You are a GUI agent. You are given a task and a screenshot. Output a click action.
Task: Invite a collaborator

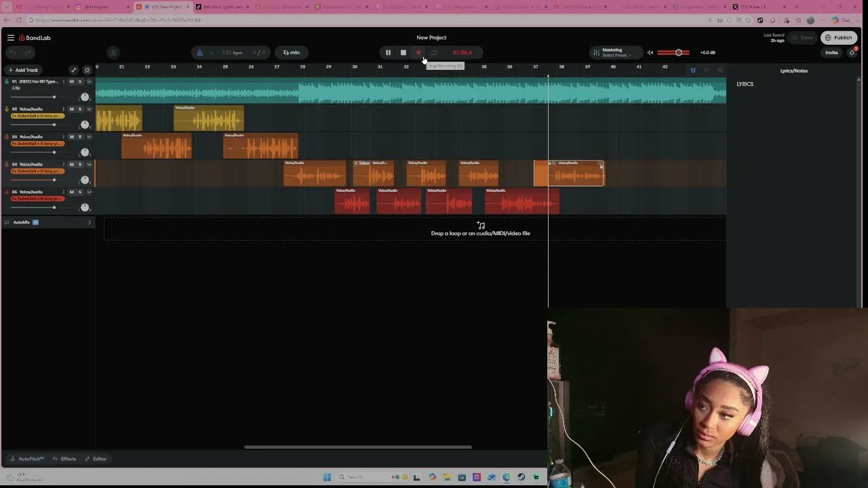click(831, 52)
